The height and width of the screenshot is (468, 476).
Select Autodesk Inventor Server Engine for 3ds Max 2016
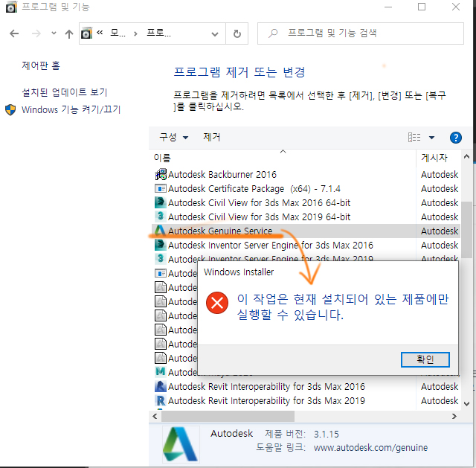tap(271, 245)
